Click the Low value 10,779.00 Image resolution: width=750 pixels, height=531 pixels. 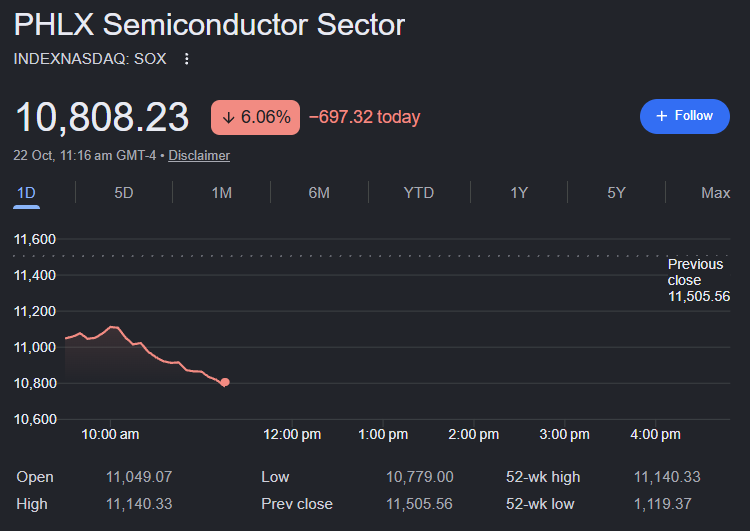click(x=419, y=477)
